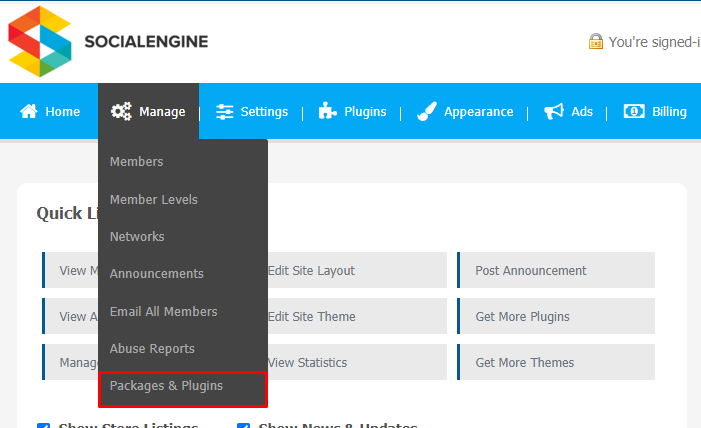Click the Manage gears icon
Viewport: 701px width, 428px height.
pos(121,111)
